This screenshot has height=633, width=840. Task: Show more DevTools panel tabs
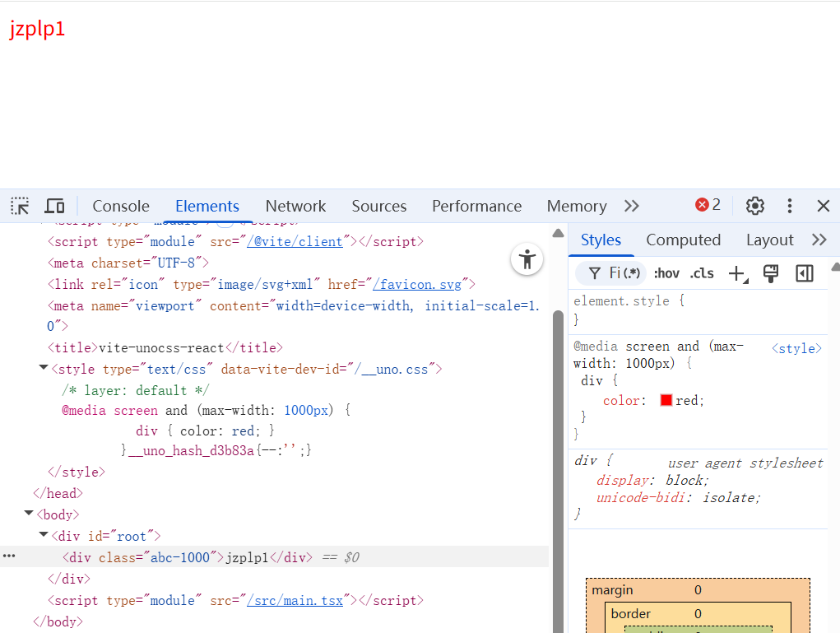632,206
